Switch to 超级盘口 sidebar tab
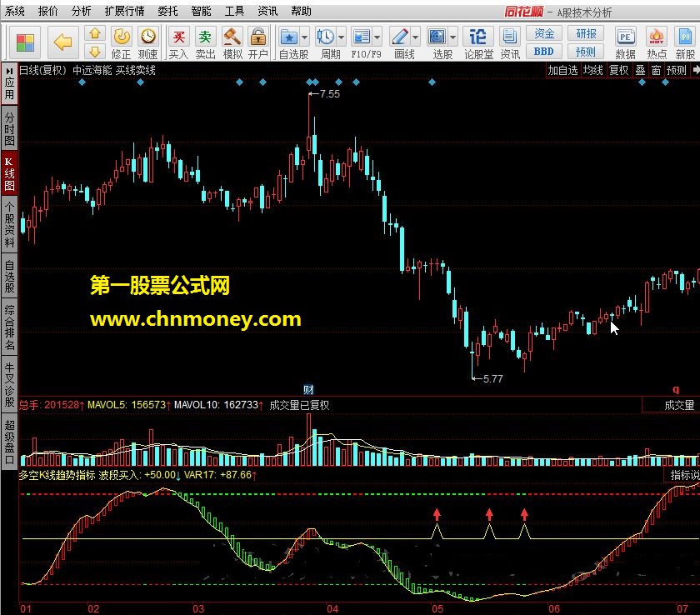700x615 pixels. coord(9,442)
